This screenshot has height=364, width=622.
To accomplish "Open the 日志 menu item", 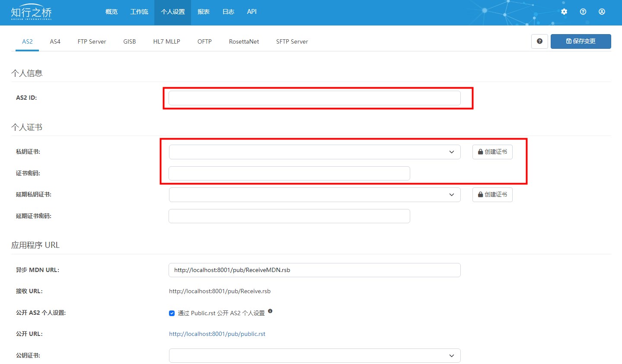I will (x=228, y=12).
